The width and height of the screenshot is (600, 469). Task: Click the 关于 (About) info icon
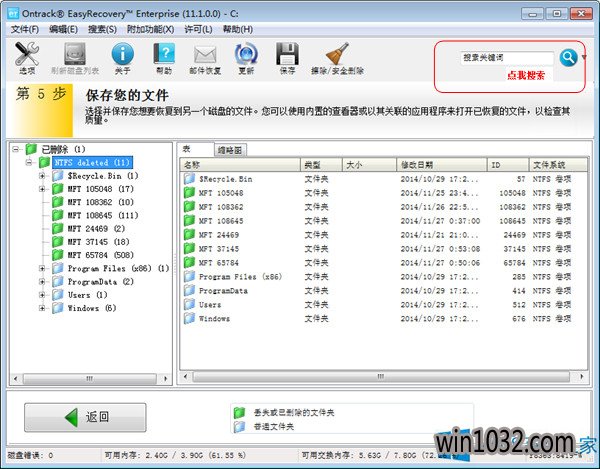[122, 58]
